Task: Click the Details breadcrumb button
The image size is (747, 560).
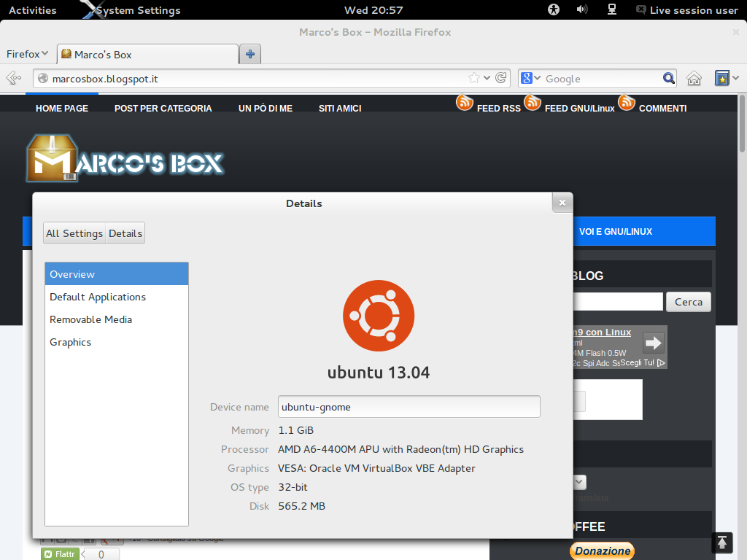Action: tap(125, 233)
